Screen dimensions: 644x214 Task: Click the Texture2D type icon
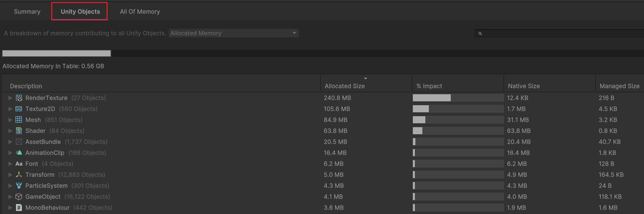click(19, 109)
